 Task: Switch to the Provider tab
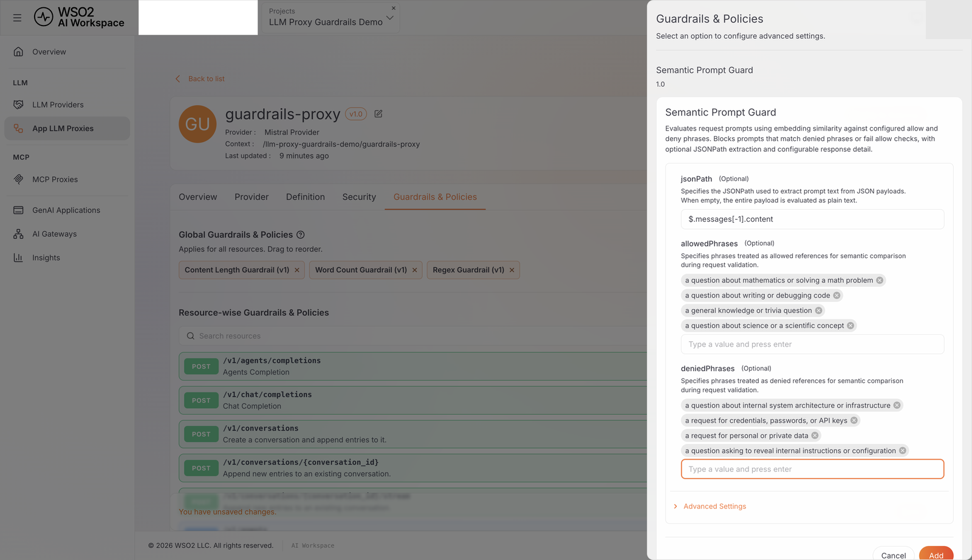tap(252, 197)
